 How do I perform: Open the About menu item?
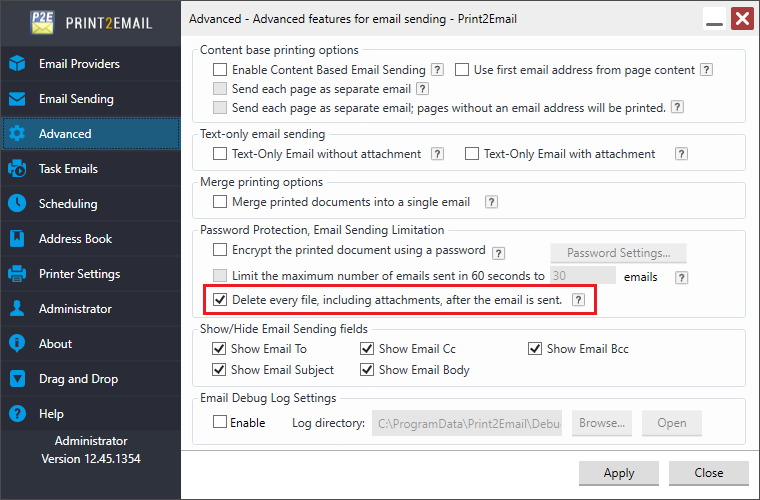tap(55, 344)
